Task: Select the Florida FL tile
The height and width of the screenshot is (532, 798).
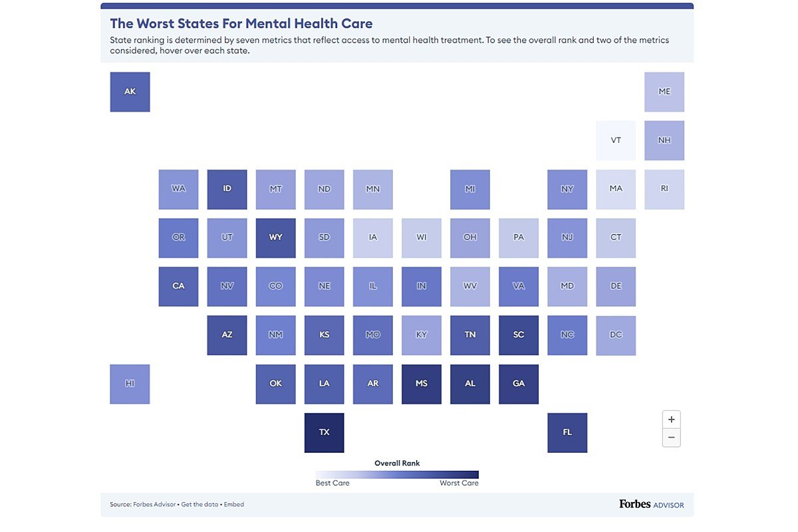Action: [567, 432]
